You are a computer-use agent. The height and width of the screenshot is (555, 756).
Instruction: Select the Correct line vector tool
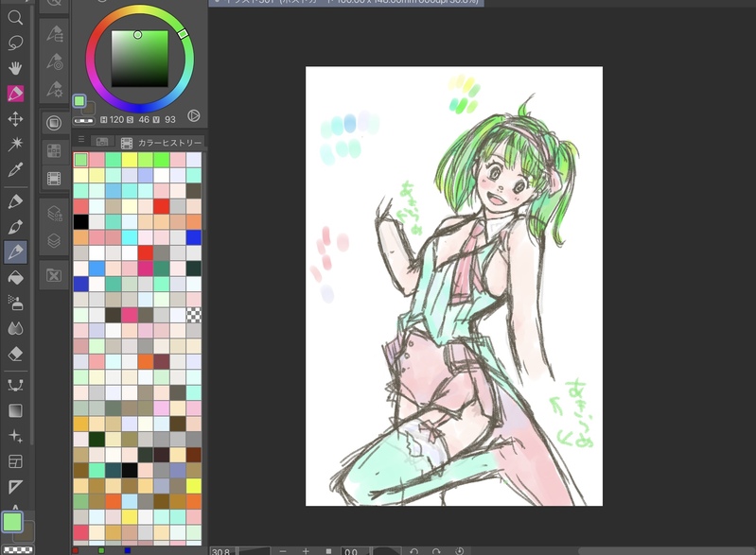point(15,385)
